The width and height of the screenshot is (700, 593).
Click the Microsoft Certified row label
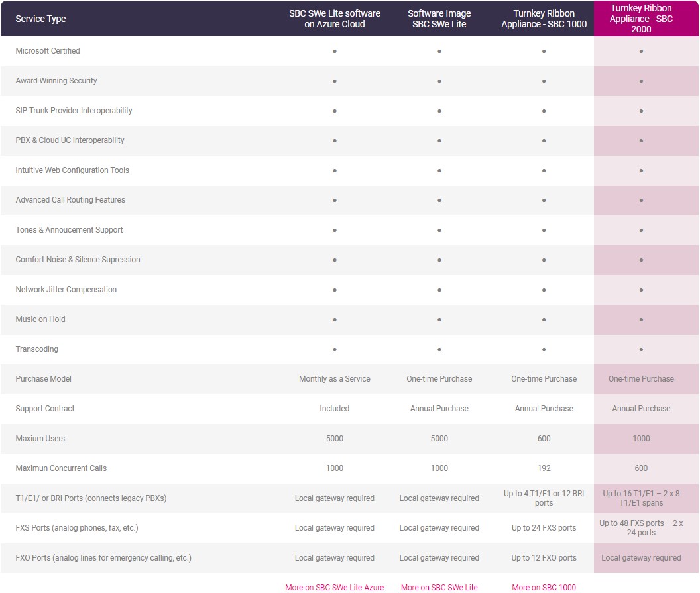coord(48,51)
